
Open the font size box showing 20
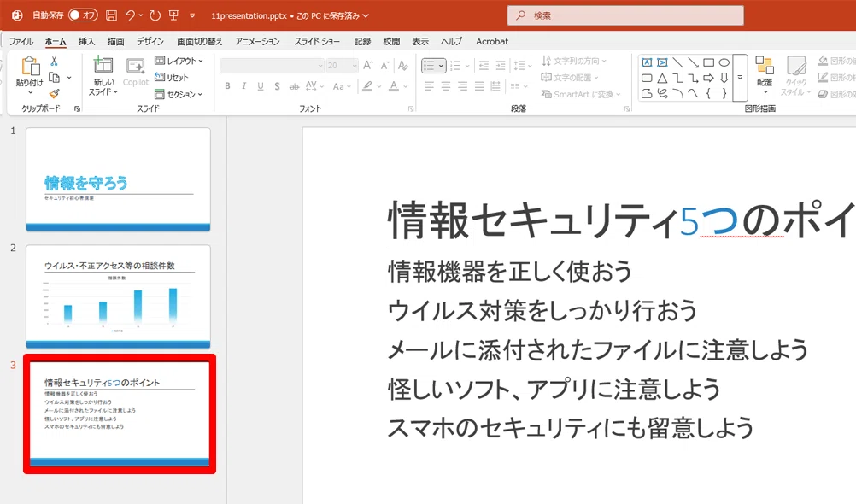click(342, 66)
